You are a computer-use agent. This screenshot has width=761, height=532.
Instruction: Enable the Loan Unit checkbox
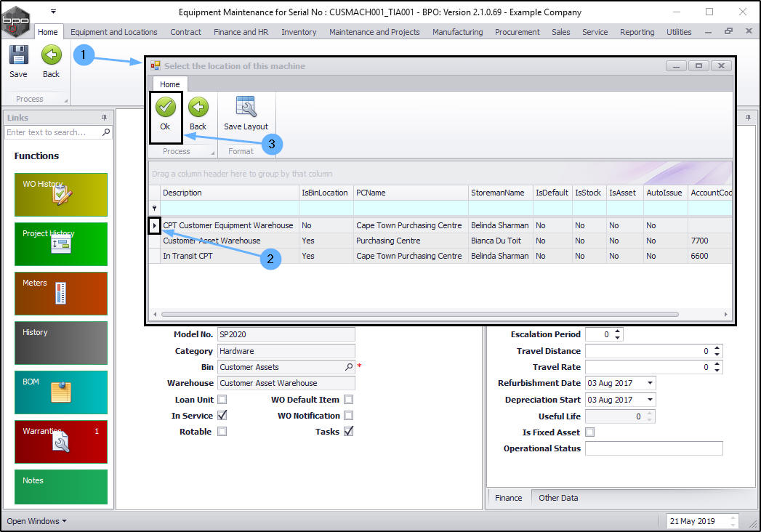coord(222,400)
